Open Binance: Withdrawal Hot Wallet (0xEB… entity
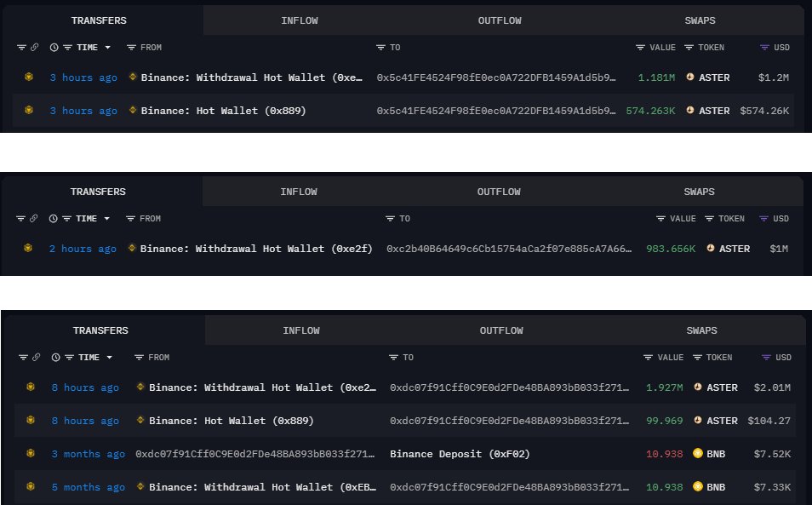The width and height of the screenshot is (812, 505). click(262, 487)
